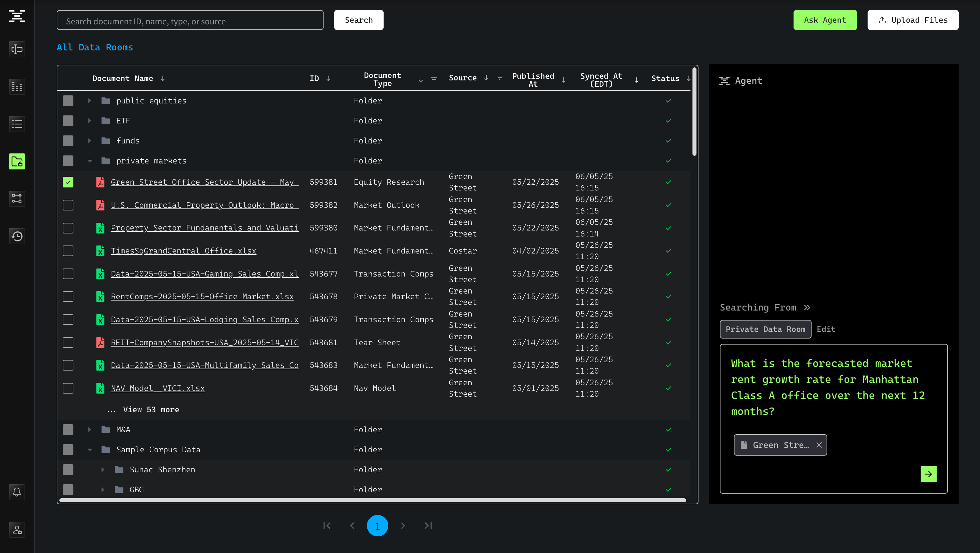The height and width of the screenshot is (553, 980).
Task: Click the Ask Agent button
Action: [825, 20]
